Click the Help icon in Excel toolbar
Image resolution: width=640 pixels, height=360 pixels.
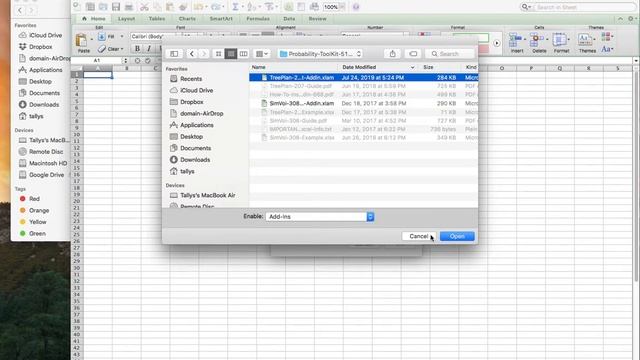(x=356, y=7)
